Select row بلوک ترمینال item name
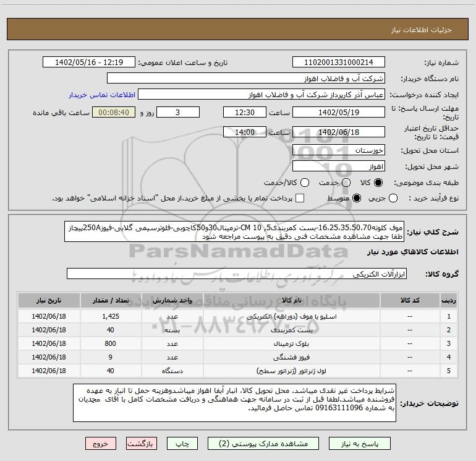This screenshot has height=461, width=476. click(291, 343)
